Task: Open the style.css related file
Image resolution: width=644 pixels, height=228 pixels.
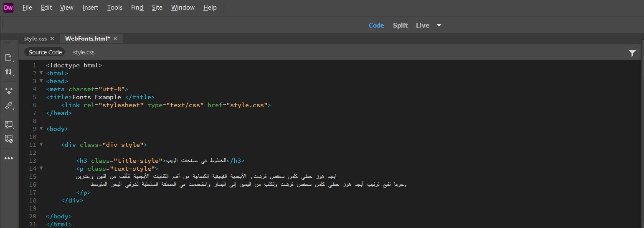Action: [84, 52]
